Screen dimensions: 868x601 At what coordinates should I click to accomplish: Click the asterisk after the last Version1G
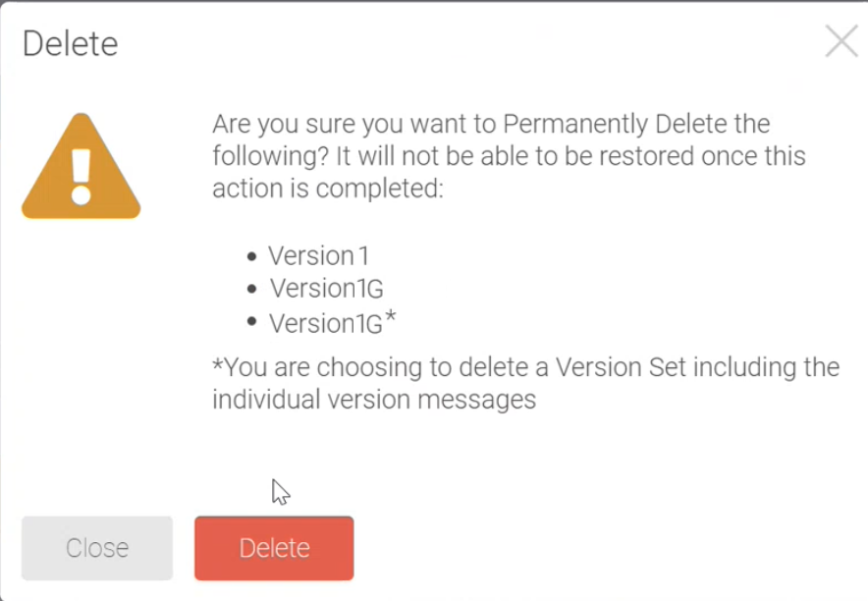coord(391,318)
